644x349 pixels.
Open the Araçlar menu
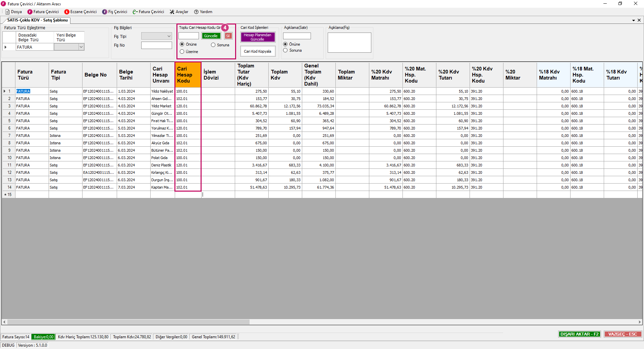pos(179,12)
